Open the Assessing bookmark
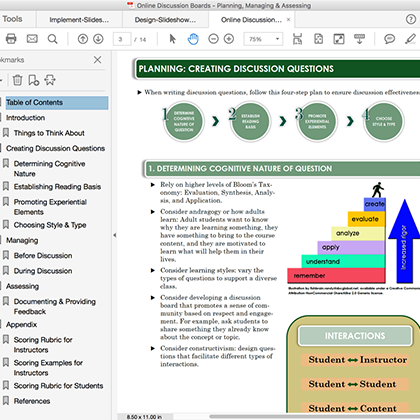 22,286
